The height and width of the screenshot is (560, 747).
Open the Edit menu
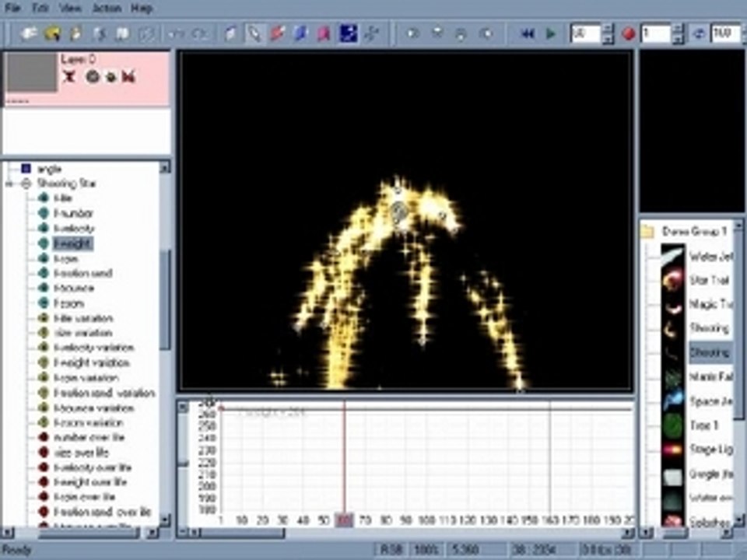click(40, 8)
